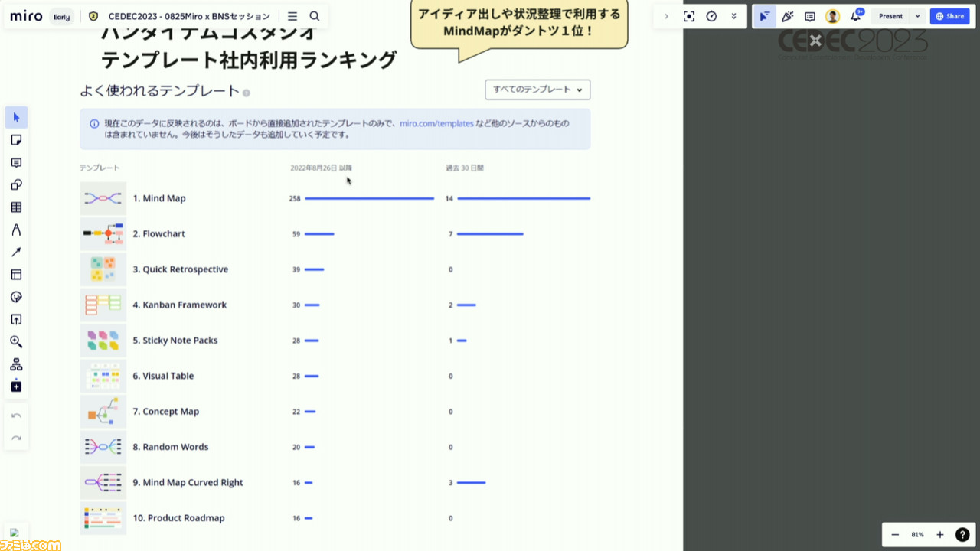Click the Kanban Framework thumbnail

103,305
